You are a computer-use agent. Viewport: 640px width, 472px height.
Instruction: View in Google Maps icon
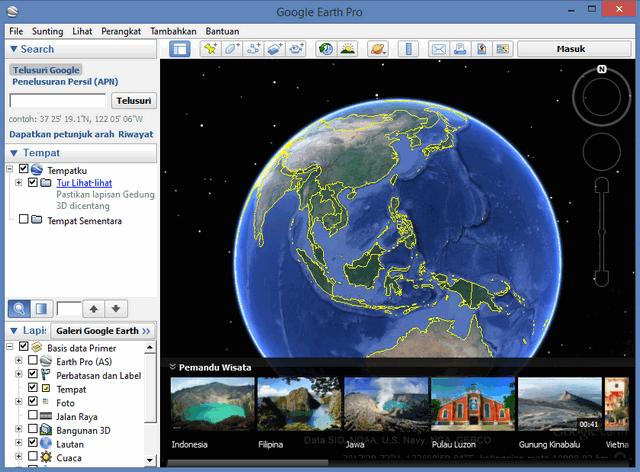(503, 49)
